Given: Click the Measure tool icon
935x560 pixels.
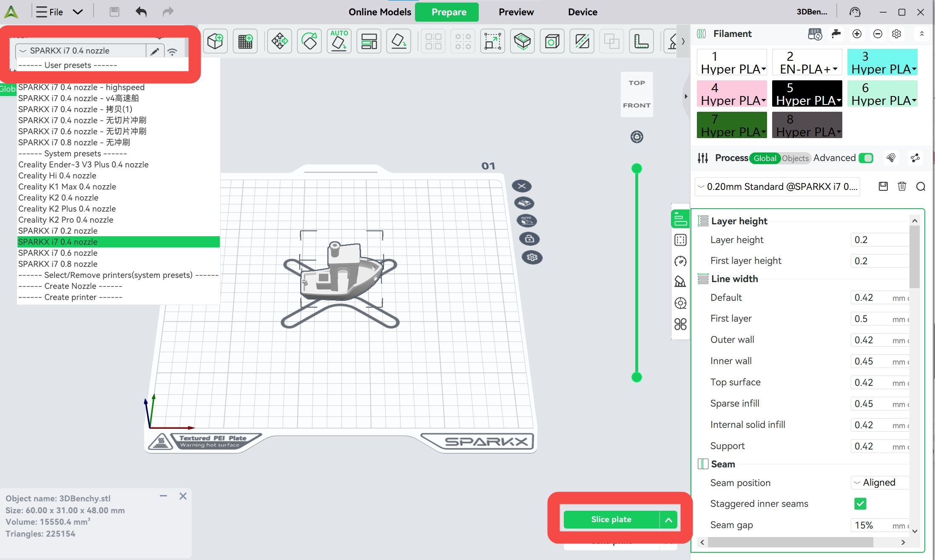Looking at the screenshot, I should 641,41.
